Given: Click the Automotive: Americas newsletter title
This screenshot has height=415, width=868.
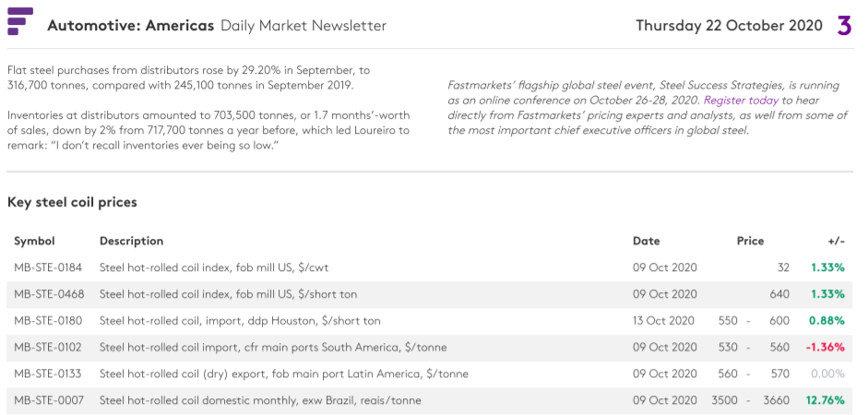Looking at the screenshot, I should (131, 26).
